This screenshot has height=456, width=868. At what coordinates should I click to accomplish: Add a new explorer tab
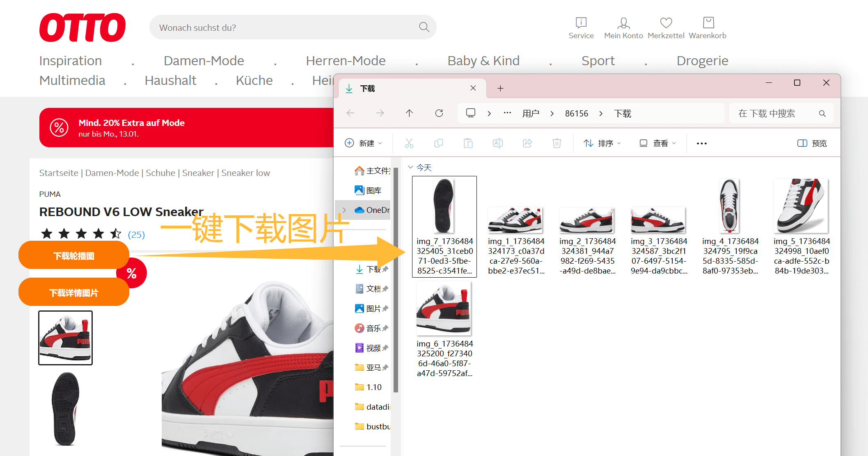click(x=500, y=88)
